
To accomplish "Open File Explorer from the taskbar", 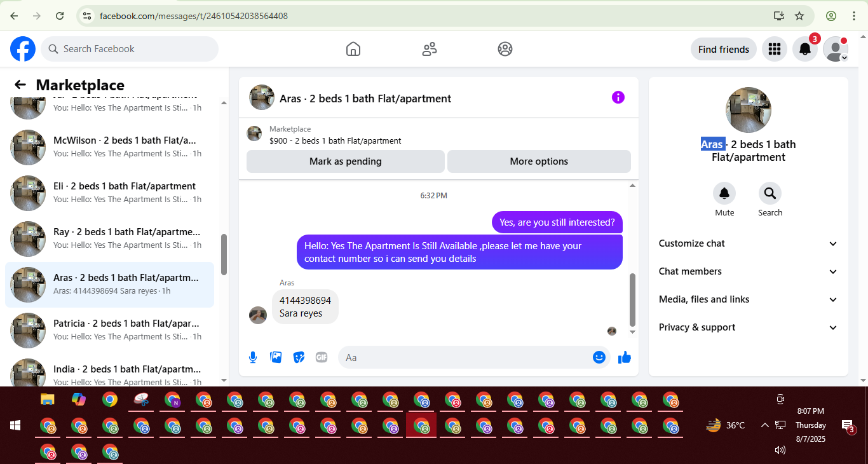I will tap(48, 399).
